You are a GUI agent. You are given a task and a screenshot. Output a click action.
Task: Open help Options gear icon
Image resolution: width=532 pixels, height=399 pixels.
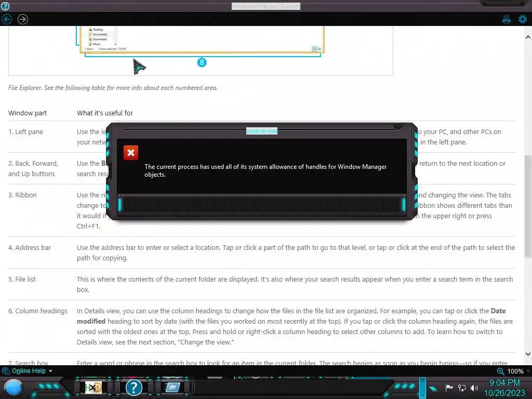click(523, 19)
